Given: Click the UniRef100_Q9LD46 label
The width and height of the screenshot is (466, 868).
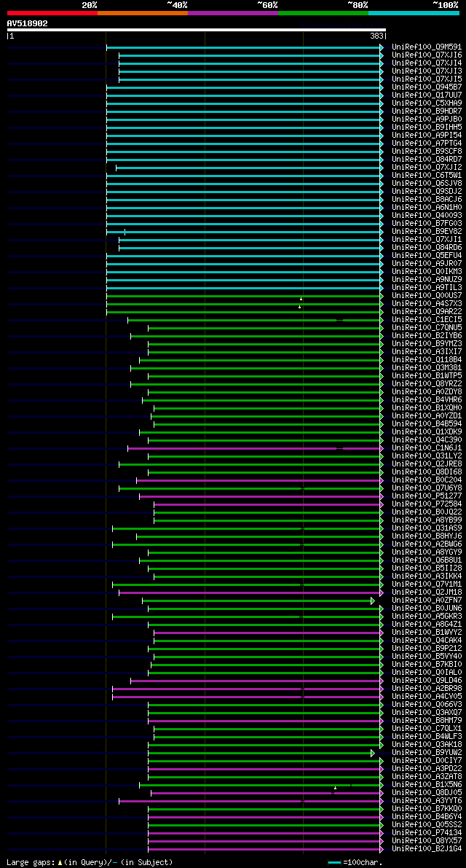Looking at the screenshot, I should point(426,681).
